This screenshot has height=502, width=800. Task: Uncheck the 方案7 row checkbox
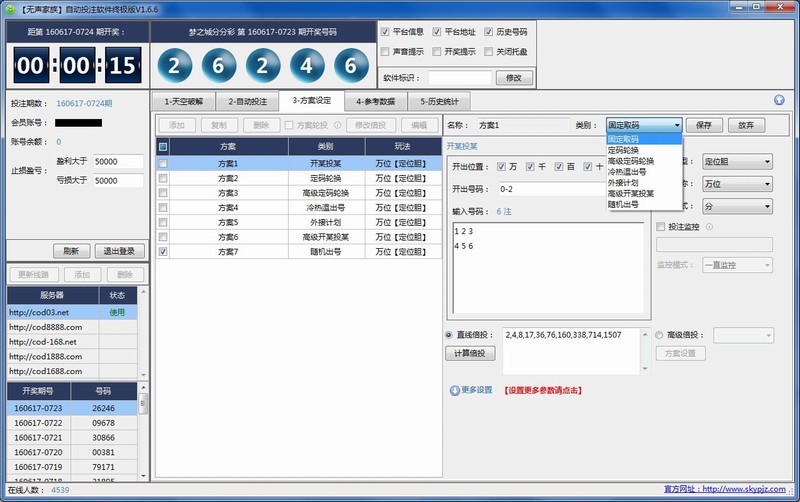163,253
